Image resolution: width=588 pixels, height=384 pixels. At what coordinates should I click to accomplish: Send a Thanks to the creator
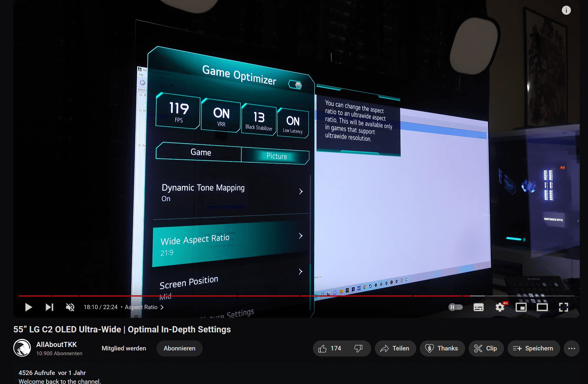[x=442, y=348]
